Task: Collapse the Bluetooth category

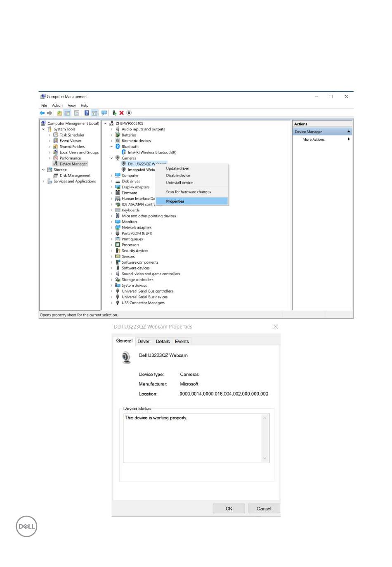Action: coord(111,146)
